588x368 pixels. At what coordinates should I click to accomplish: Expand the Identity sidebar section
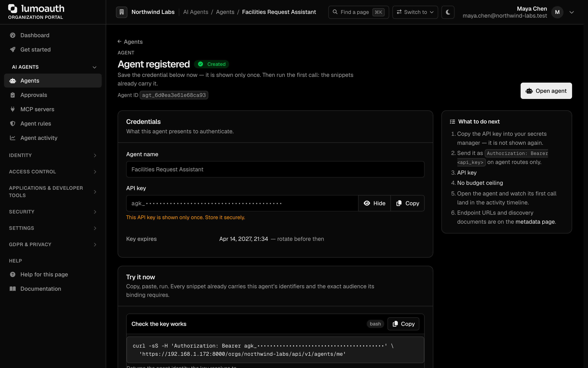point(53,155)
